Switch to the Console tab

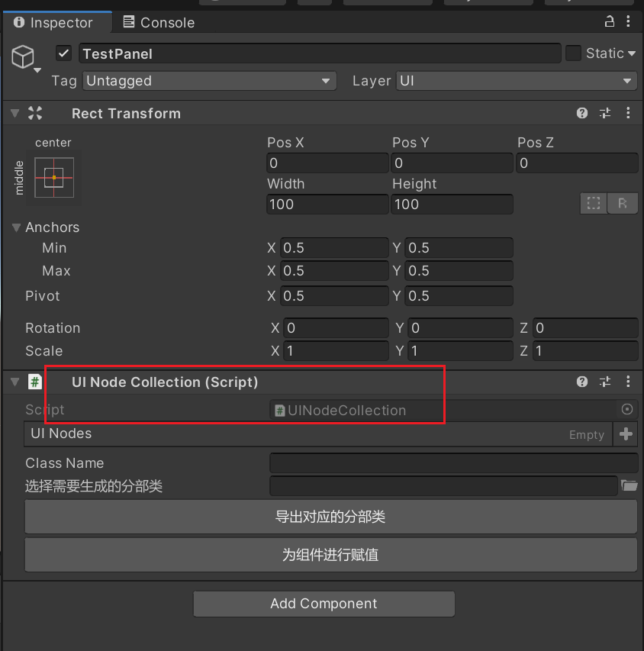159,23
